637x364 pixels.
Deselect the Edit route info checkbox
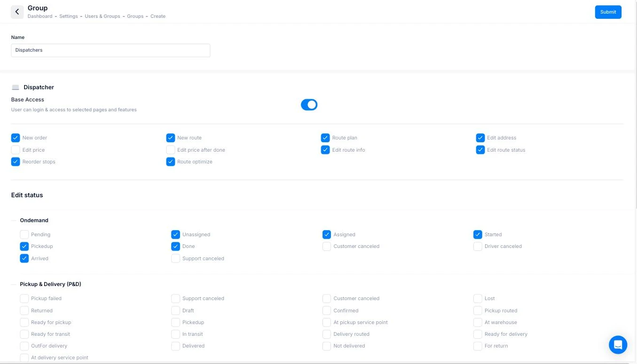[x=325, y=150]
